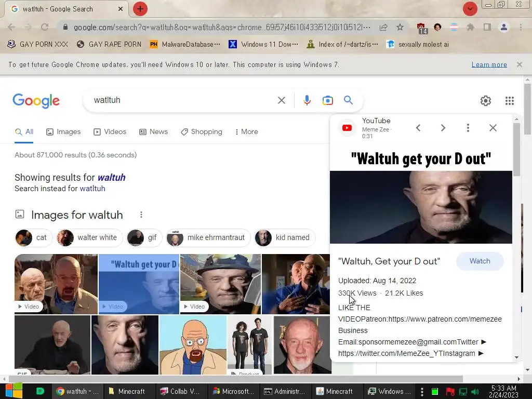Select the All results tab
Screen dimensions: 532x399
pyautogui.click(x=24, y=131)
